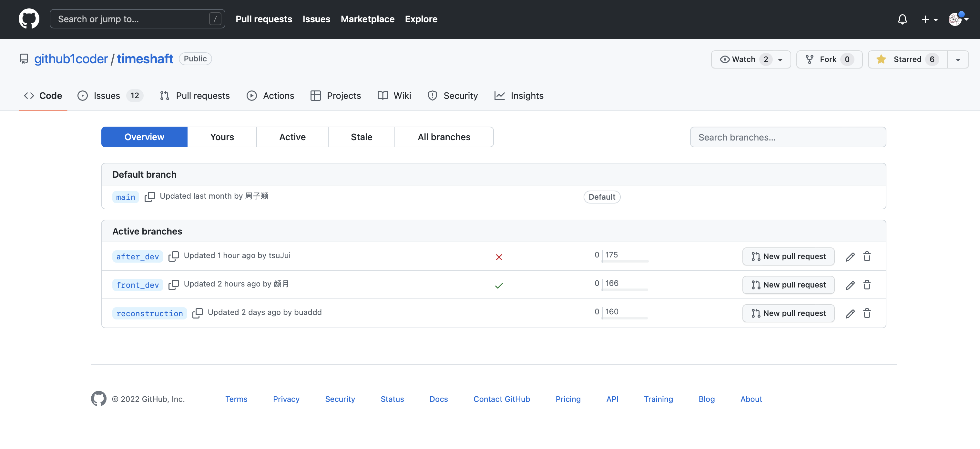Viewport: 980px width, 449px height.
Task: Show Yours branches
Action: point(222,137)
